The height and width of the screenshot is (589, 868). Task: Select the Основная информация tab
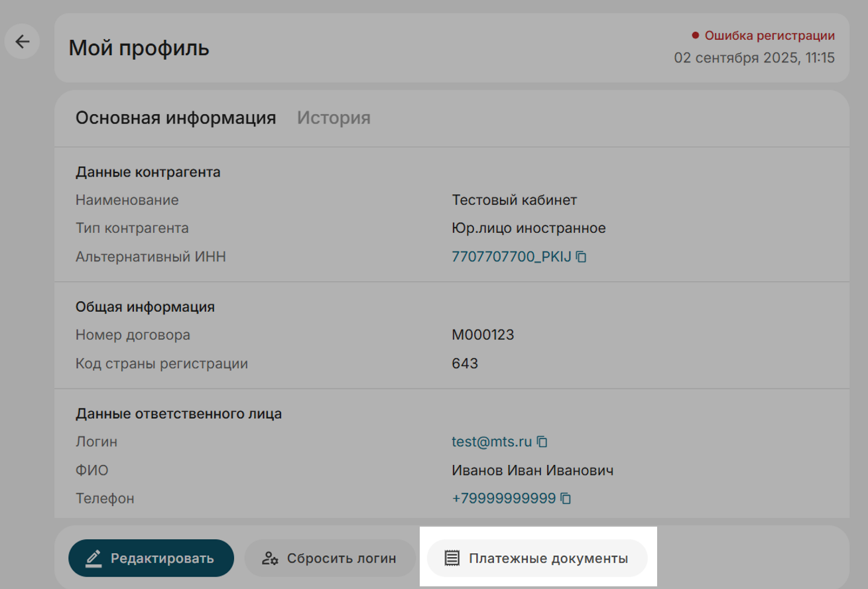(176, 118)
